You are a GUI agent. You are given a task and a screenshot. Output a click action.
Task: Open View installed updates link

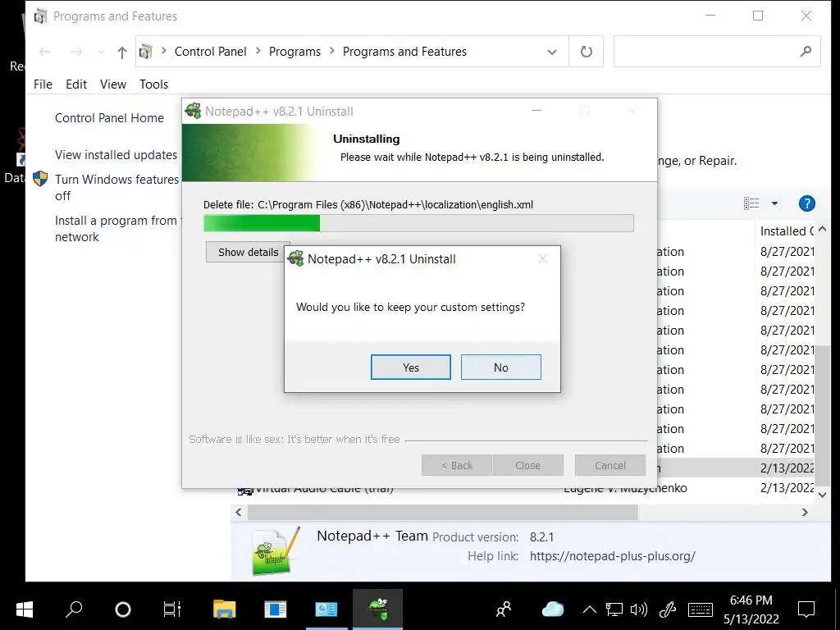[116, 155]
